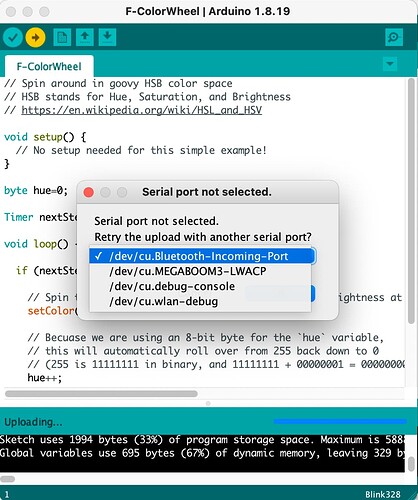Click 'Sketch uses 1994 bytes' console line
Viewport: 418px width, 500px height.
pos(202,440)
